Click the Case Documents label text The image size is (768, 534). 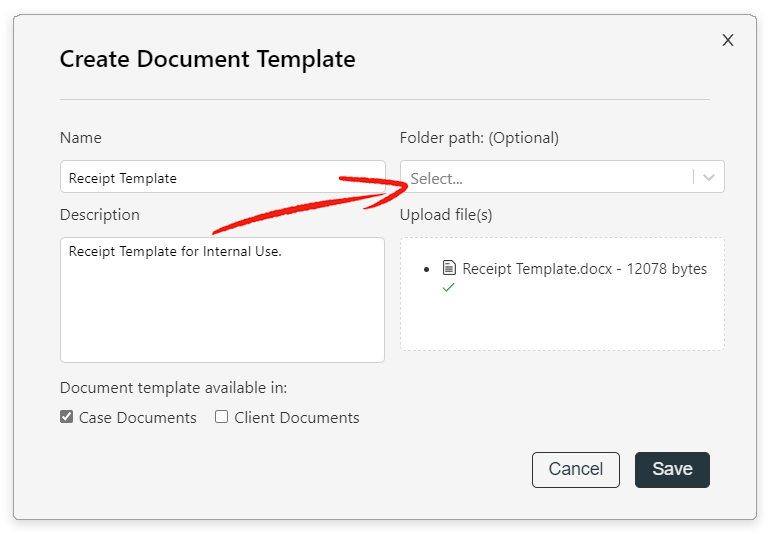[138, 417]
